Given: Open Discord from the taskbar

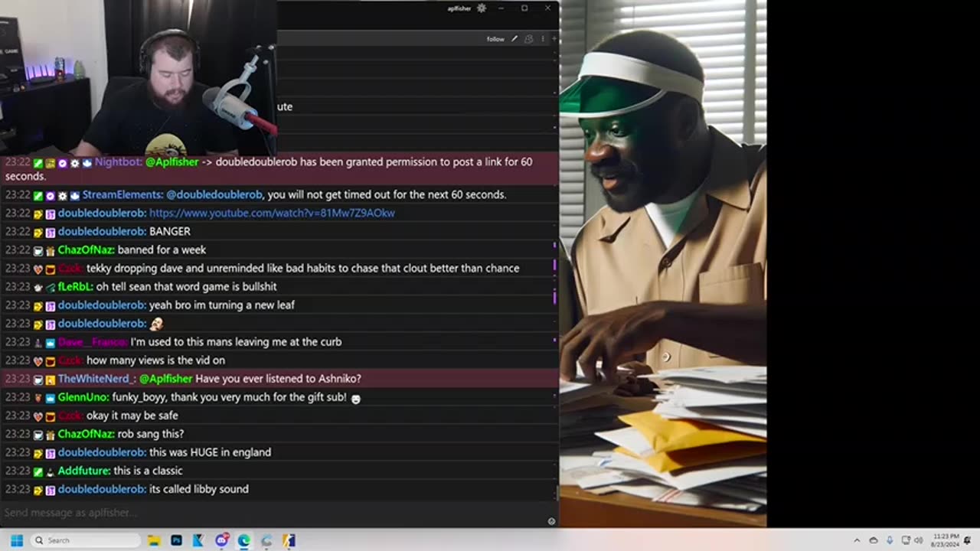Looking at the screenshot, I should pos(221,540).
